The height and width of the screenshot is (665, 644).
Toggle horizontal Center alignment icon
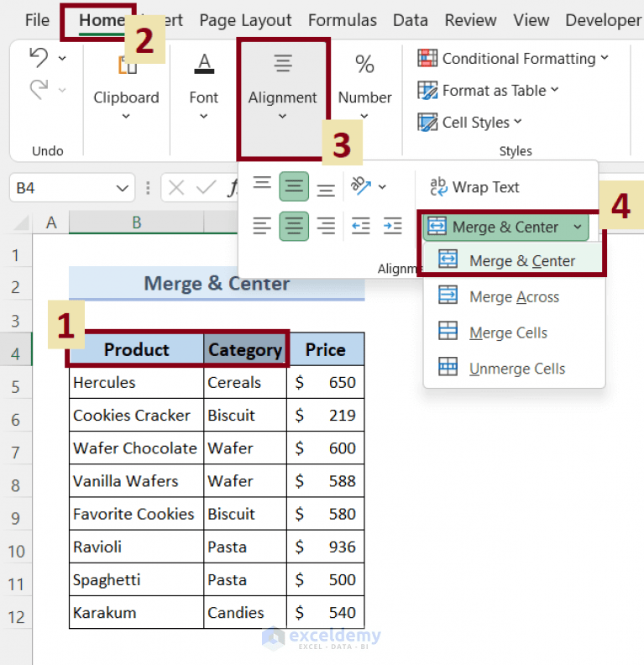coord(294,226)
